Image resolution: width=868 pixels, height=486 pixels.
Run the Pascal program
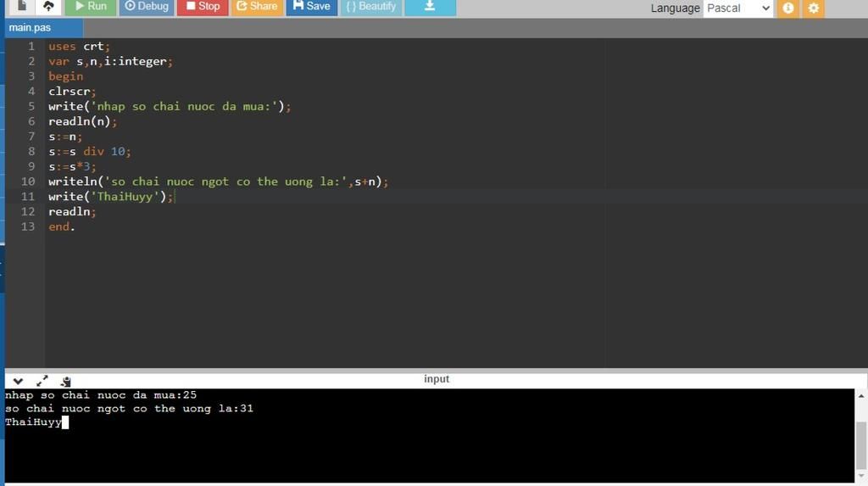(x=90, y=7)
